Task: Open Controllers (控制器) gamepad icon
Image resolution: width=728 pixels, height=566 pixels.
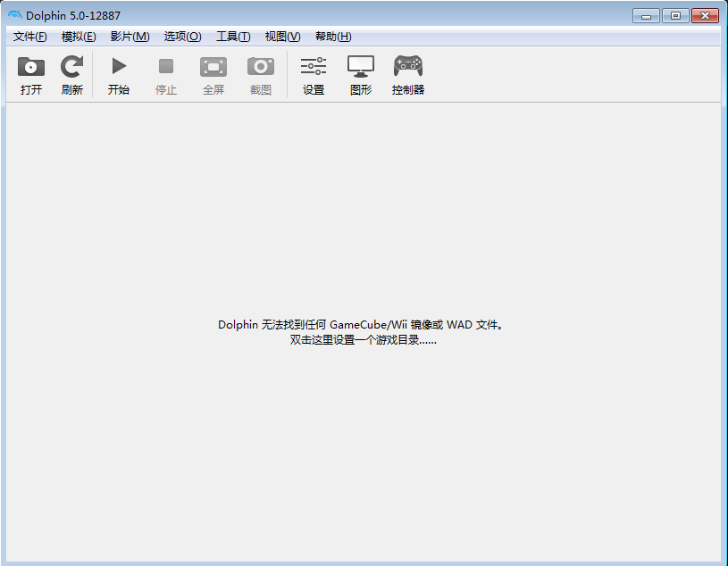Action: click(408, 68)
